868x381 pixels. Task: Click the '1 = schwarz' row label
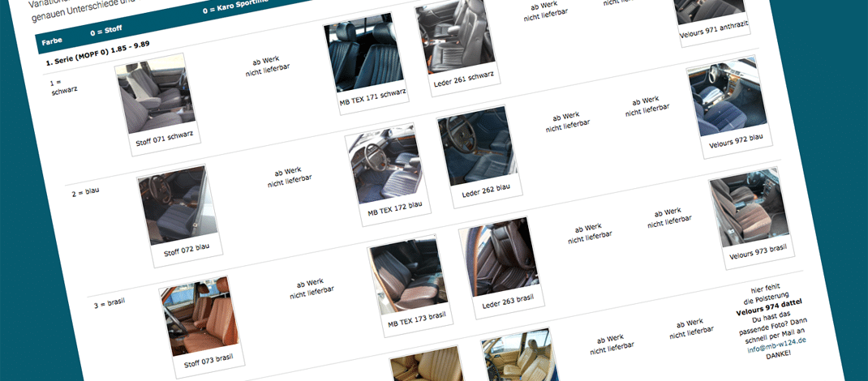coord(62,86)
